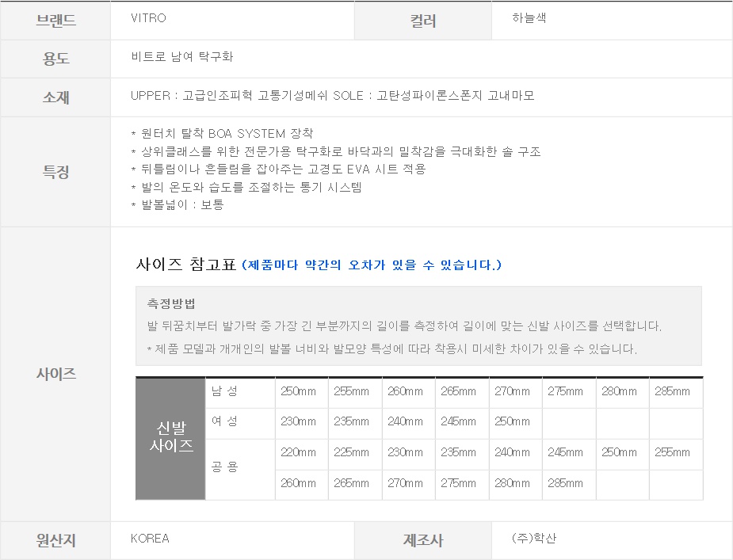Click the 사이즈 참고표 heading
This screenshot has height=560, width=733.
186,265
